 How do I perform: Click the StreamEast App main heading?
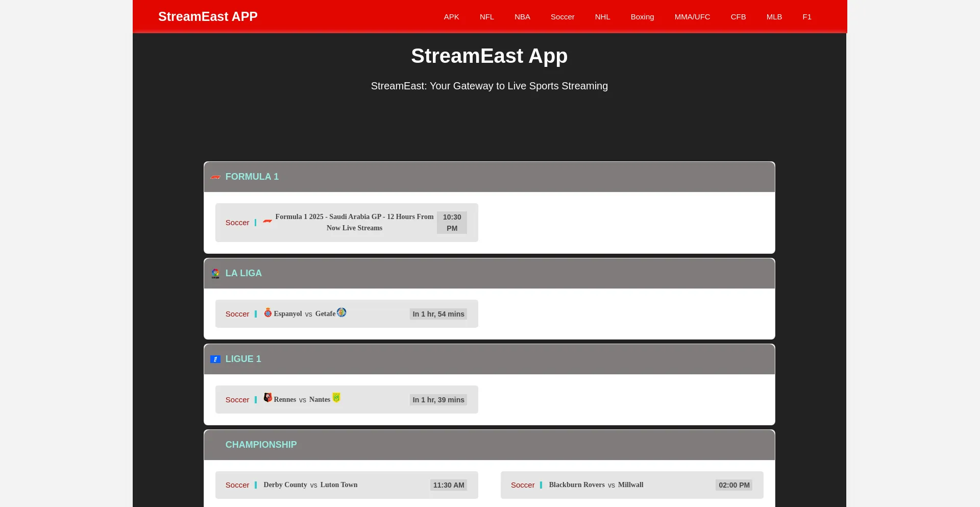pyautogui.click(x=489, y=56)
